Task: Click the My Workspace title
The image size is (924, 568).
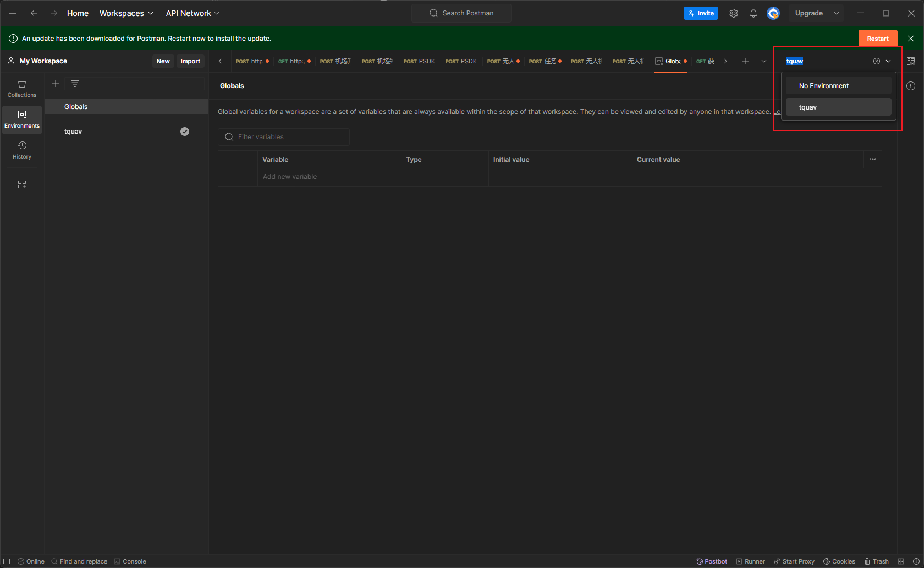Action: [43, 61]
